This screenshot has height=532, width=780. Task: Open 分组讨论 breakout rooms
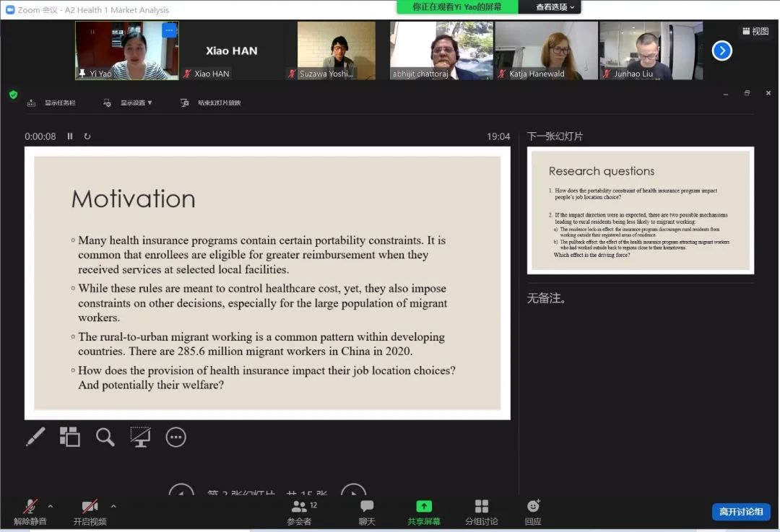[481, 512]
